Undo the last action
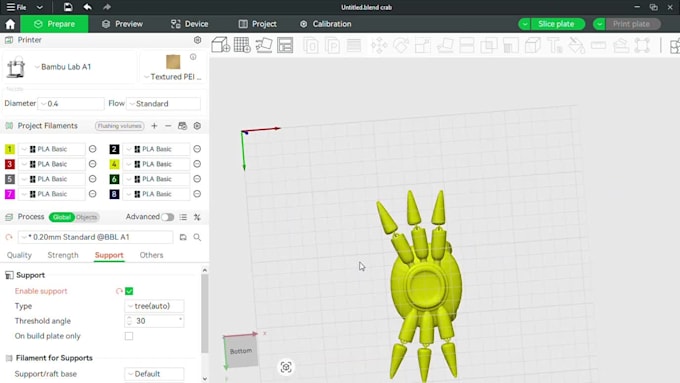 (88, 7)
